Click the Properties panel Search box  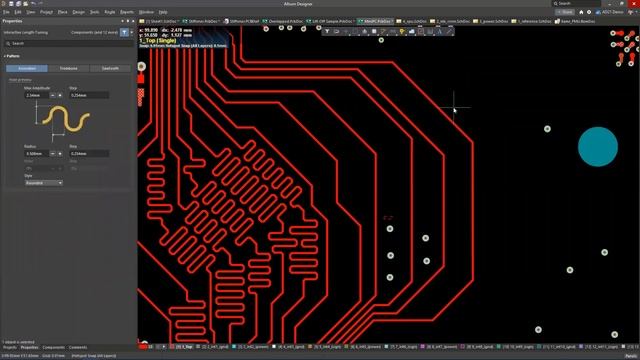[69, 43]
